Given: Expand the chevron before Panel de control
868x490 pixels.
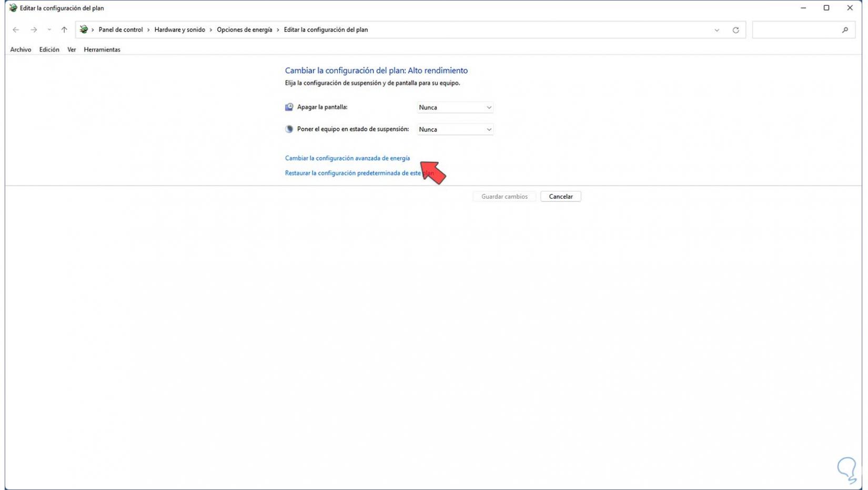Looking at the screenshot, I should [x=93, y=30].
